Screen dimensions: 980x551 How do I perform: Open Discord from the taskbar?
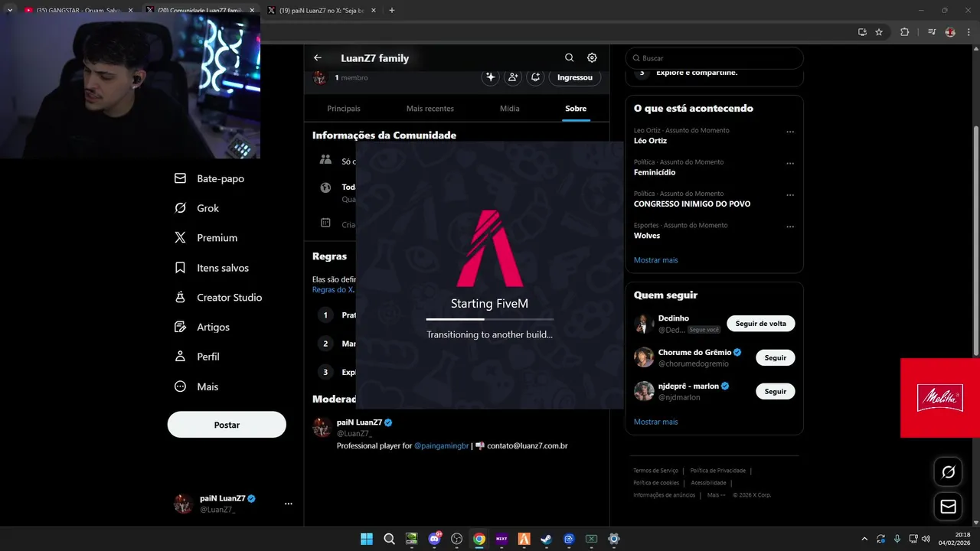point(434,539)
